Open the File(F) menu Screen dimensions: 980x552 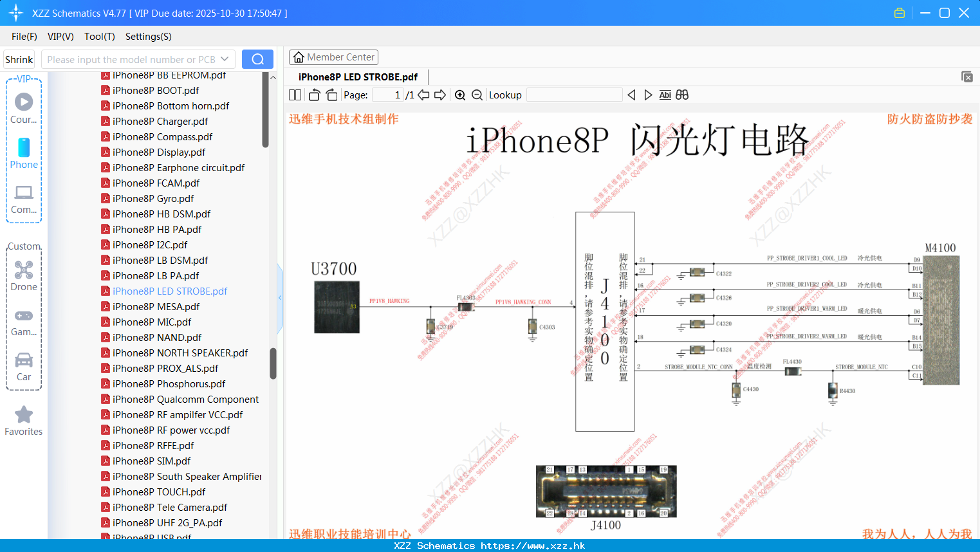[24, 37]
